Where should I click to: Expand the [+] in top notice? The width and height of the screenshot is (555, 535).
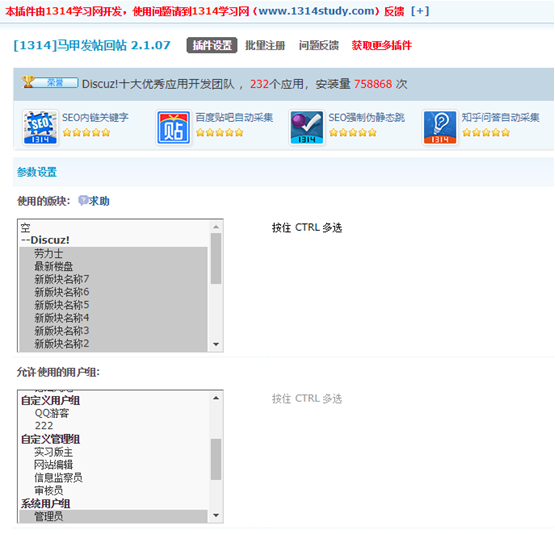[x=420, y=11]
